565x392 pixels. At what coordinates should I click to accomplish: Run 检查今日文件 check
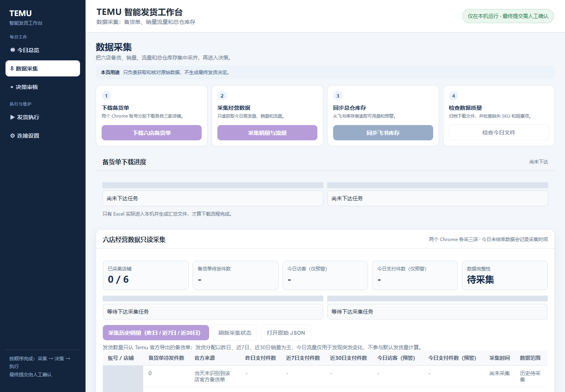[499, 132]
